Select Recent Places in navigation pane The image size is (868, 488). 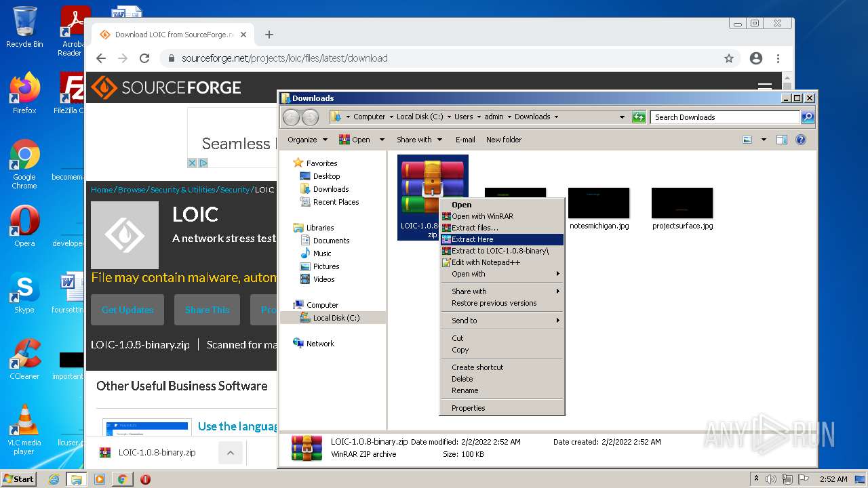pyautogui.click(x=336, y=202)
